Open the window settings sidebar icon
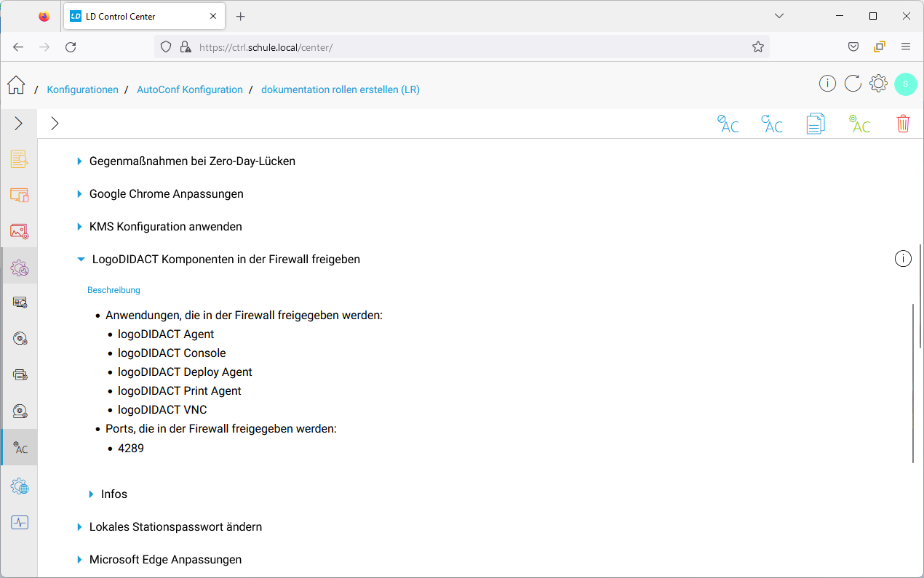Screen dimensions: 924x578 (x=20, y=302)
